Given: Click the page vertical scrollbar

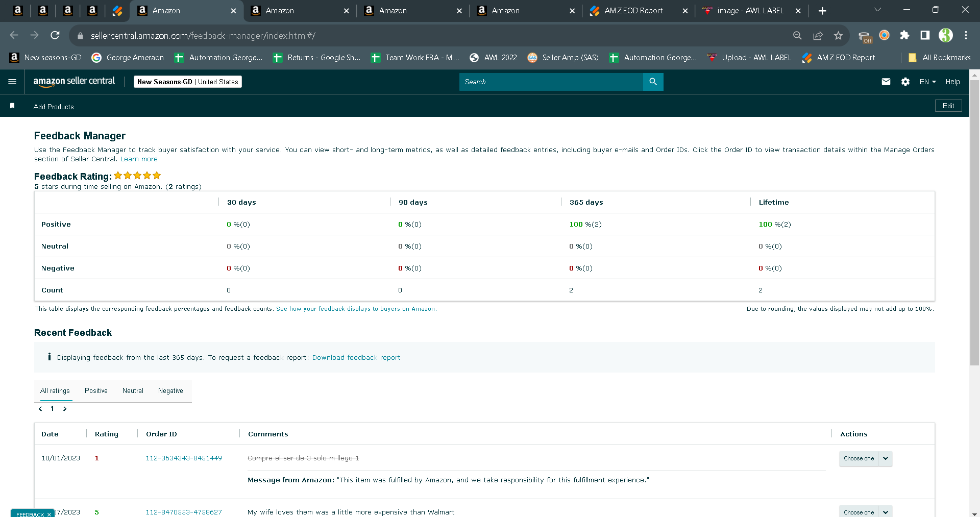Looking at the screenshot, I should pyautogui.click(x=974, y=223).
